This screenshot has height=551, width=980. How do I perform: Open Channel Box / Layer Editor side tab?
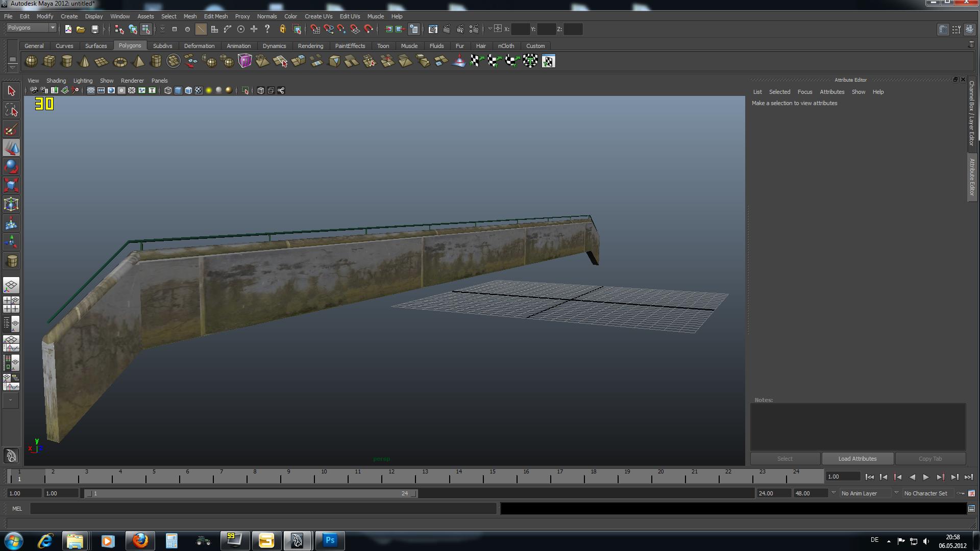(x=972, y=114)
